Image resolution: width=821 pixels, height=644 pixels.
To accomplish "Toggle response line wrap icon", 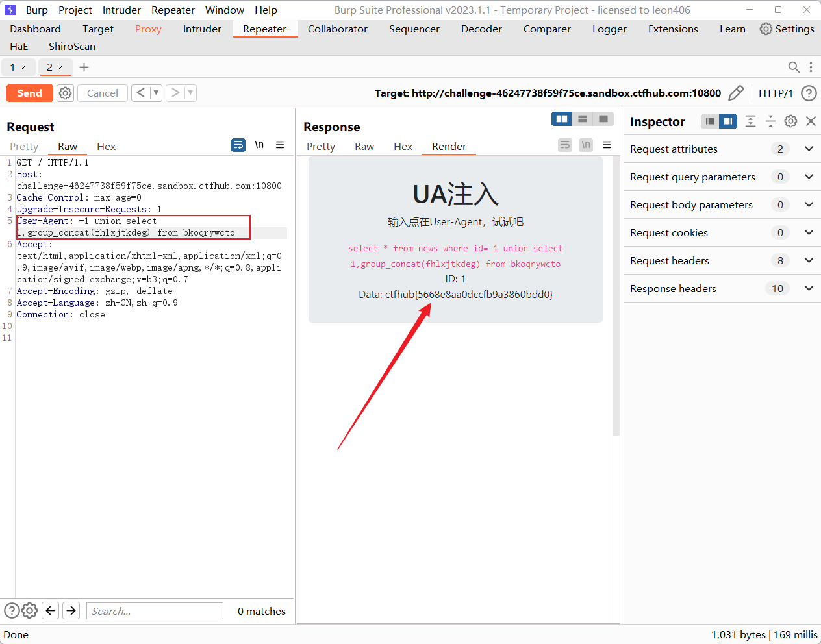I will (565, 145).
